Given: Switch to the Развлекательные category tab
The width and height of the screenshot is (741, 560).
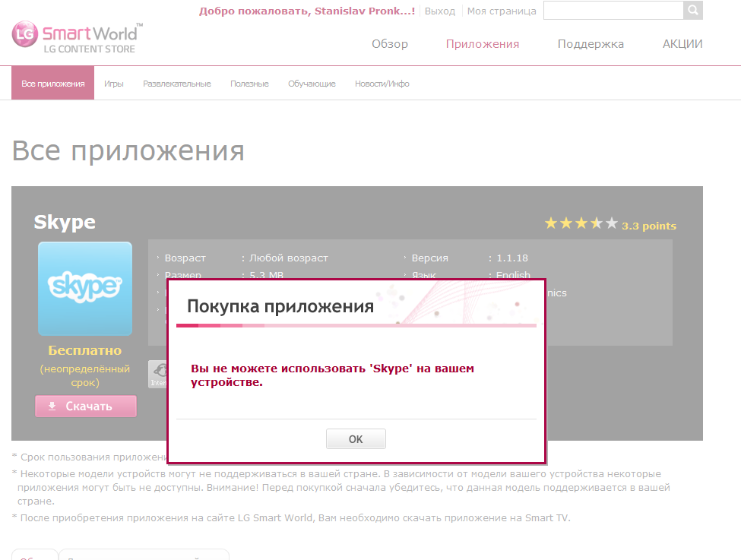Looking at the screenshot, I should tap(177, 84).
